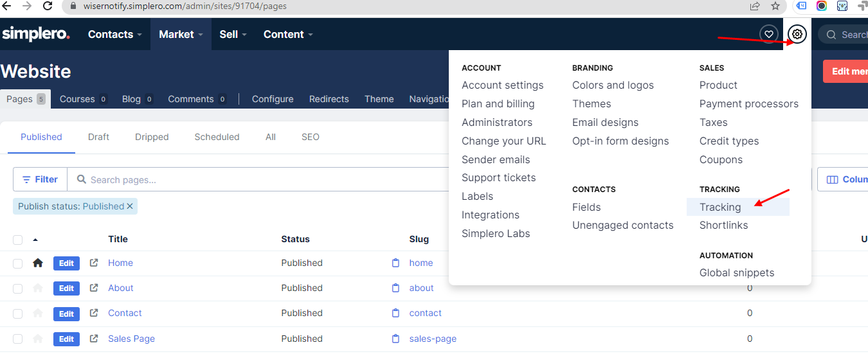This screenshot has height=354, width=868.
Task: Click the Simplero logo
Action: [x=35, y=34]
